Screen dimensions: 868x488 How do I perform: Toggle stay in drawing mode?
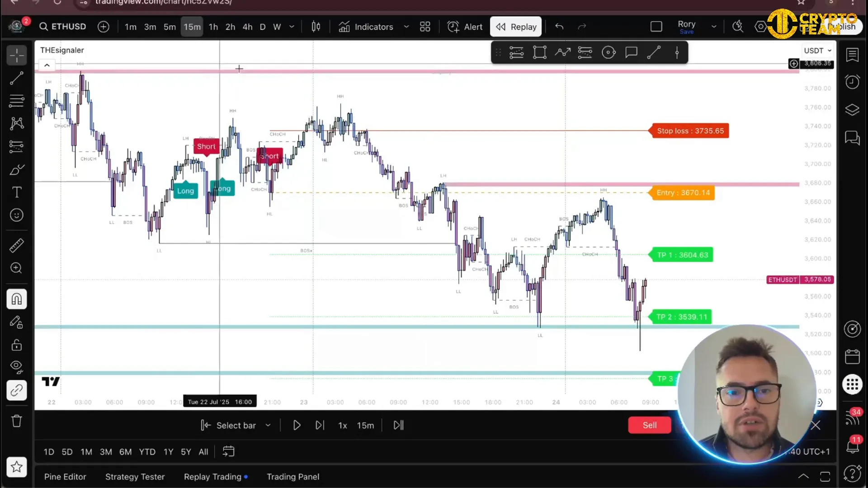click(17, 322)
